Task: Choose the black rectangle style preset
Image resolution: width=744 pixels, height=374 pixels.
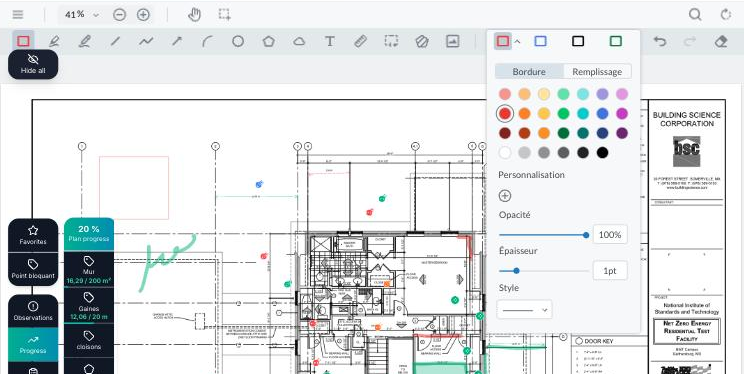Action: pyautogui.click(x=578, y=41)
